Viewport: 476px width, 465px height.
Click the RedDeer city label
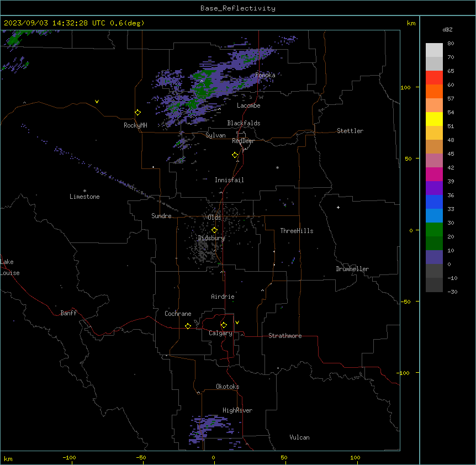coord(243,141)
